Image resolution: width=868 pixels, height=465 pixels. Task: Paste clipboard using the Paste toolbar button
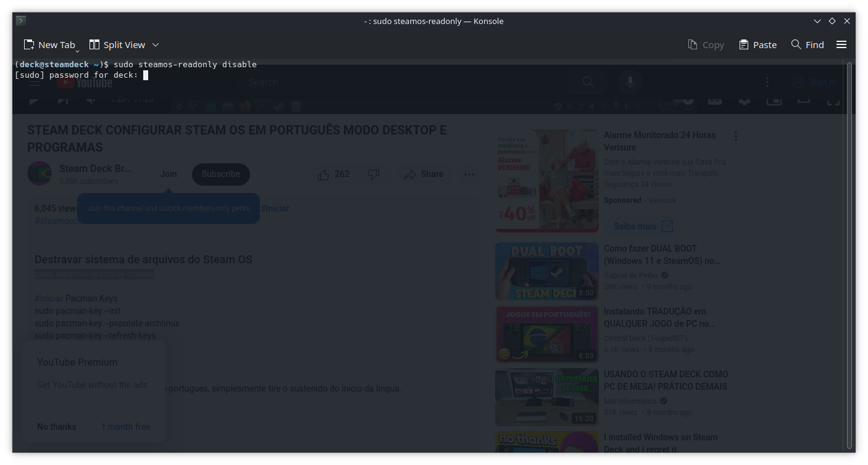pos(757,44)
